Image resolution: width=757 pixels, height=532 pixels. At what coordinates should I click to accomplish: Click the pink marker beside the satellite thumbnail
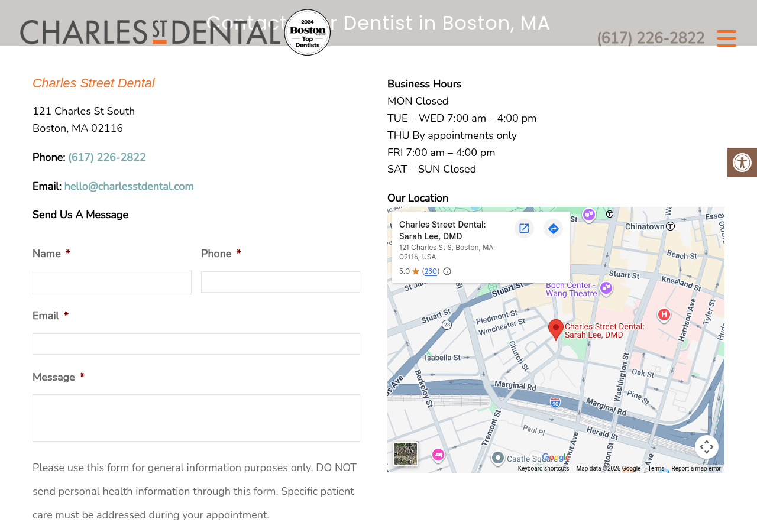[x=438, y=455]
